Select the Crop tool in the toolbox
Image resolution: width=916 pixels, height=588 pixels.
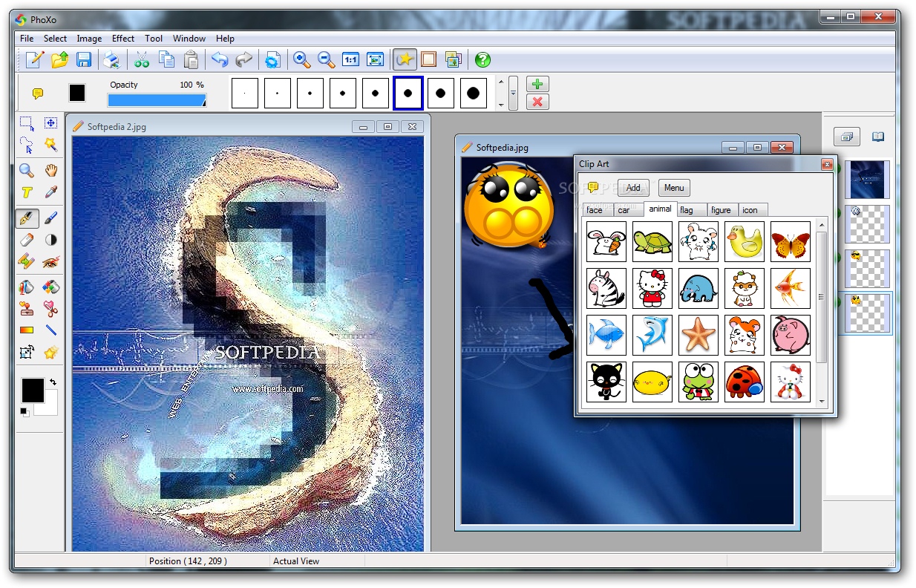click(27, 353)
